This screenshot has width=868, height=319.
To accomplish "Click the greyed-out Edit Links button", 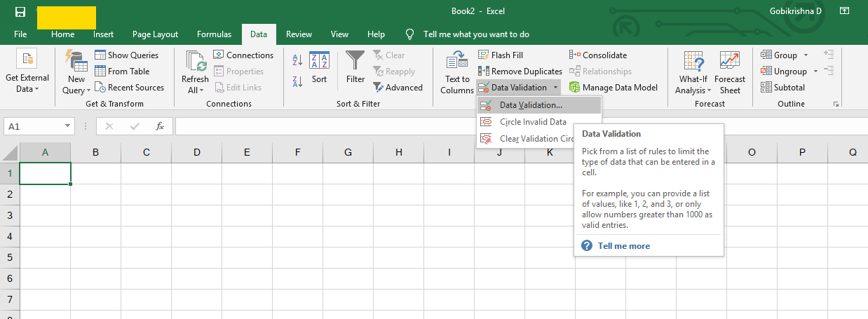I will [238, 88].
